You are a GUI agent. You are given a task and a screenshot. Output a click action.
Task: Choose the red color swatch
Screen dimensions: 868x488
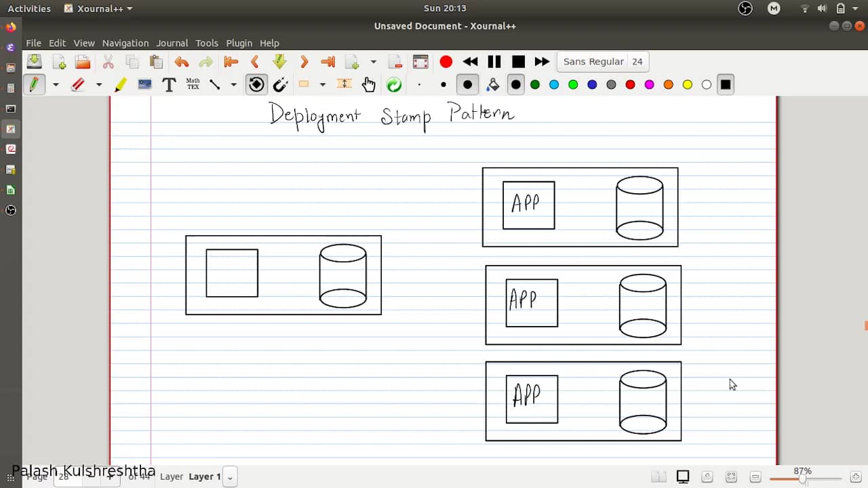[x=630, y=85]
